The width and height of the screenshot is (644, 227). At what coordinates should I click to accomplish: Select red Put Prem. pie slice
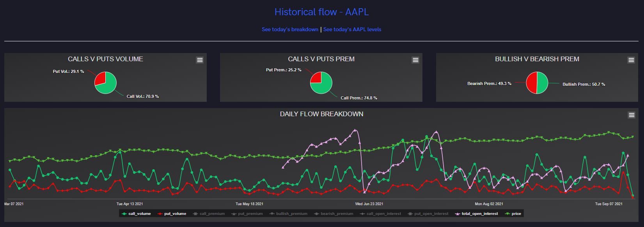coord(316,78)
